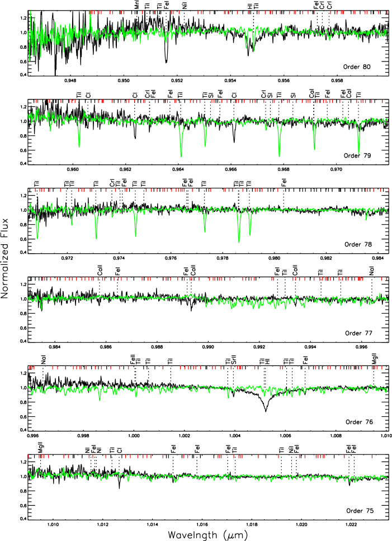Click the 0.974 wavelength tick label
Image resolution: width=392 pixels, height=541 pixels.
[x=119, y=258]
